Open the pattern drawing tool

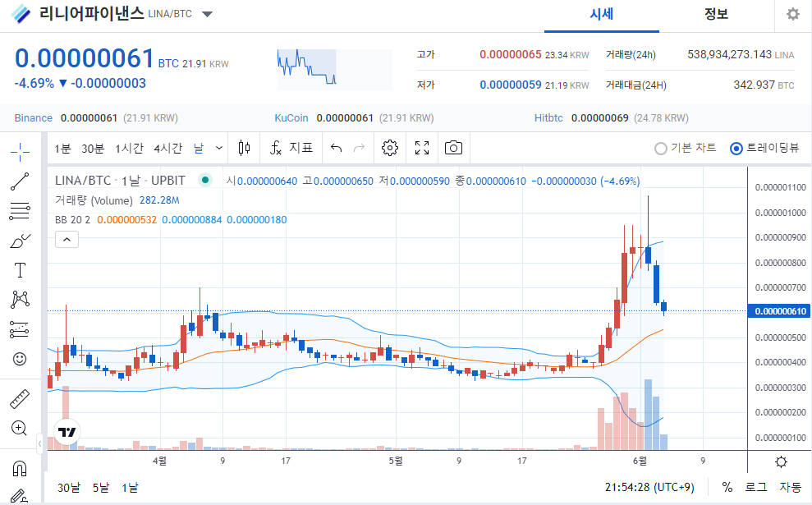(x=20, y=300)
